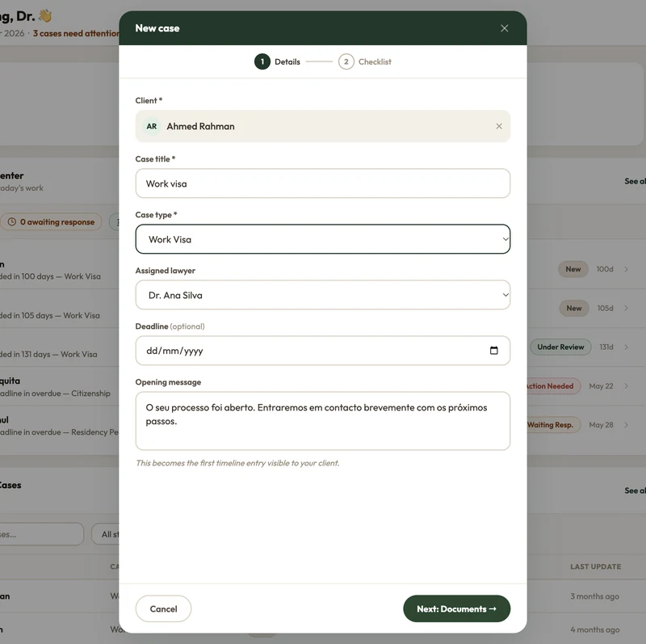Click the first timeline entry hint text
This screenshot has height=644, width=646.
tap(237, 463)
